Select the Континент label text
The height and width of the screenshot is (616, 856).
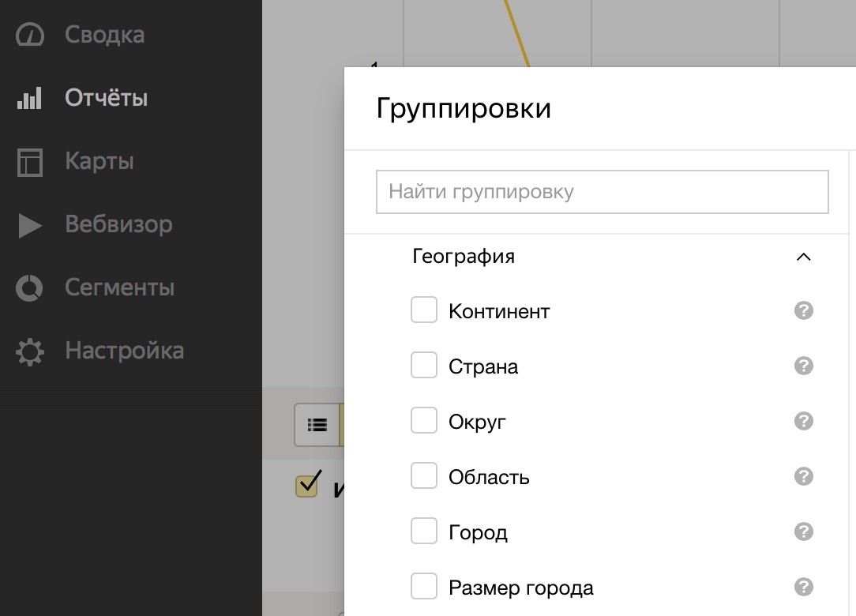(x=499, y=311)
